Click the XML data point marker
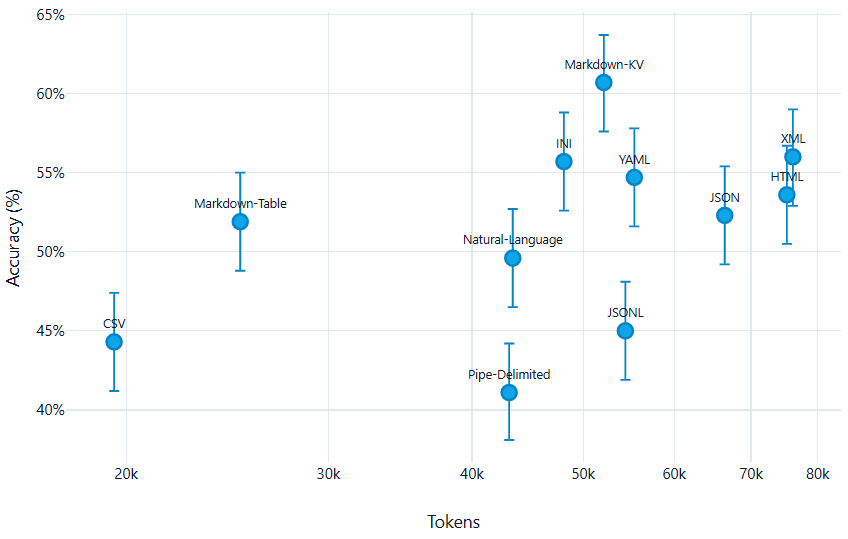Viewport: 848px width, 539px height. pyautogui.click(x=793, y=157)
